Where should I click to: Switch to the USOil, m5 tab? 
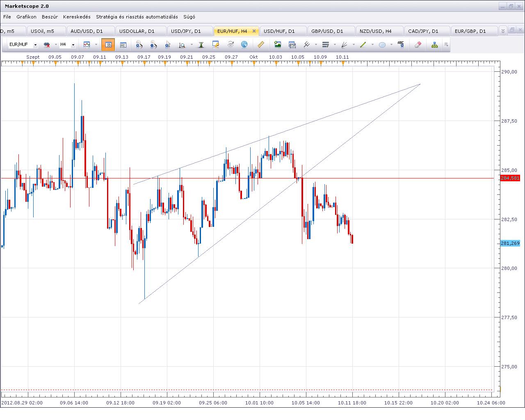coord(46,31)
